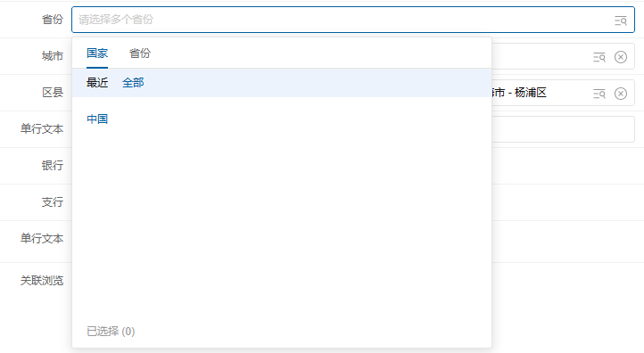Image resolution: width=644 pixels, height=353 pixels.
Task: Select the 杨浦区 value in 区县 field
Action: pyautogui.click(x=530, y=93)
